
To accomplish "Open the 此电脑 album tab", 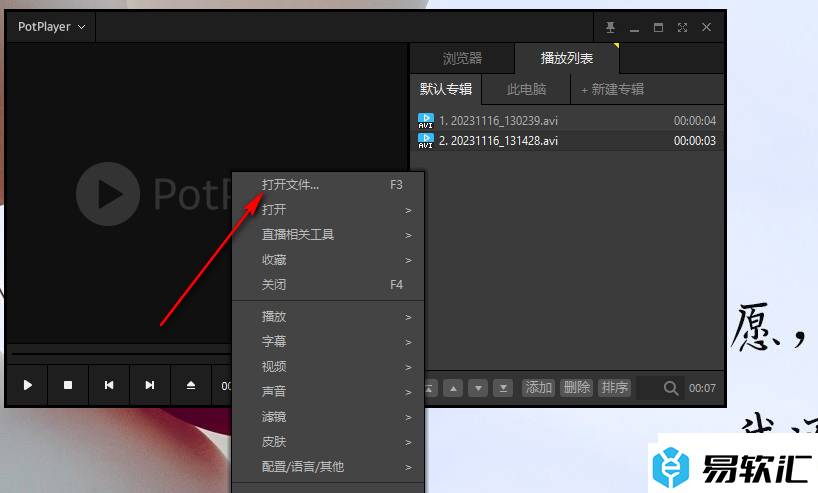I will click(x=526, y=89).
